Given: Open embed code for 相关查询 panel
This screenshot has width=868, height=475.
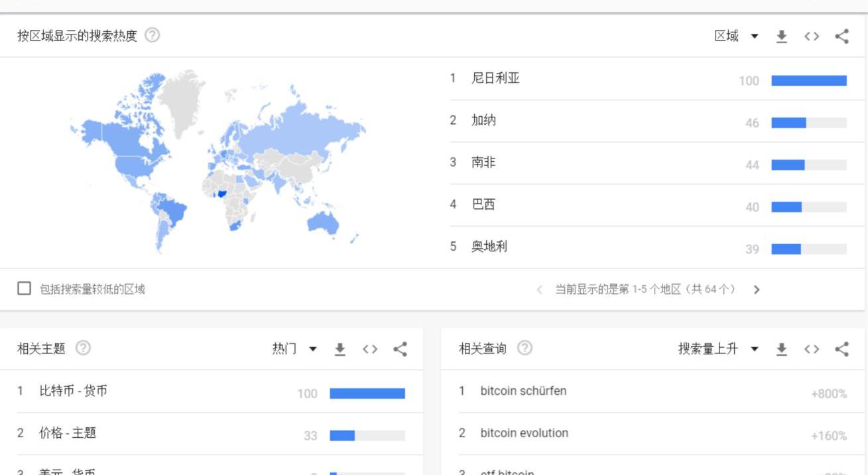Looking at the screenshot, I should pyautogui.click(x=812, y=349).
